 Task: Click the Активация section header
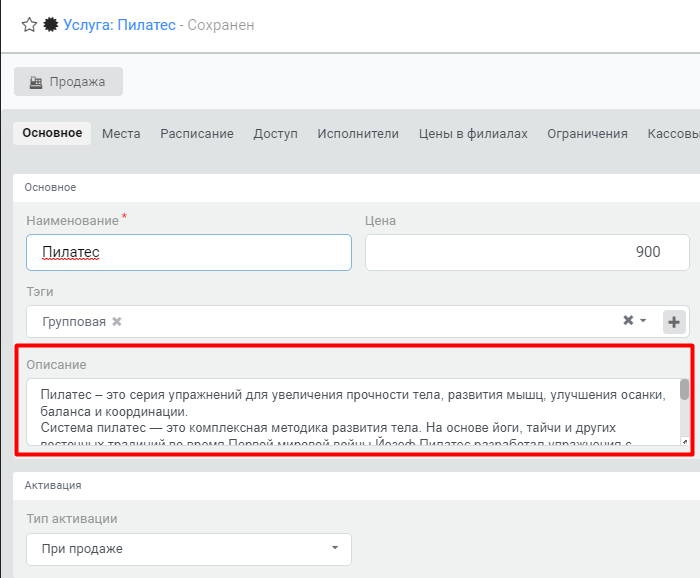click(53, 485)
